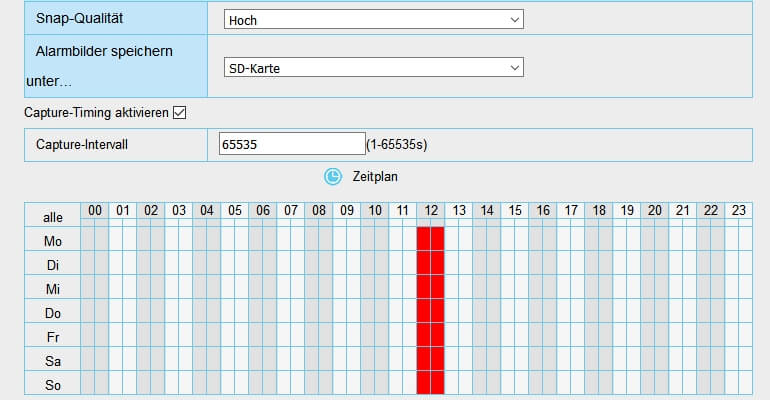Select the 'alle' schedule header cell

(x=52, y=216)
